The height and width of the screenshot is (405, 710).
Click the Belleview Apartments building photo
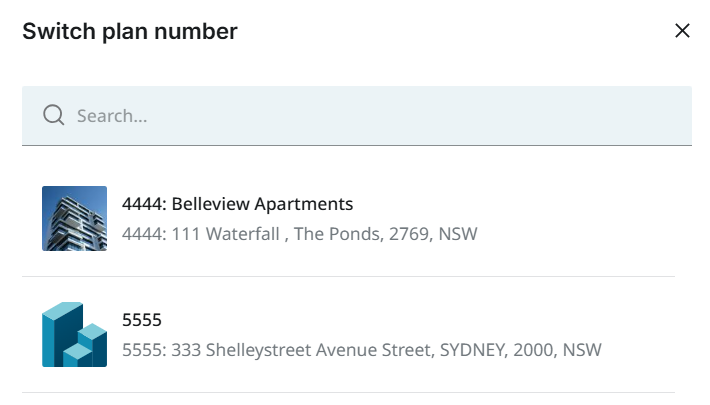click(x=74, y=218)
